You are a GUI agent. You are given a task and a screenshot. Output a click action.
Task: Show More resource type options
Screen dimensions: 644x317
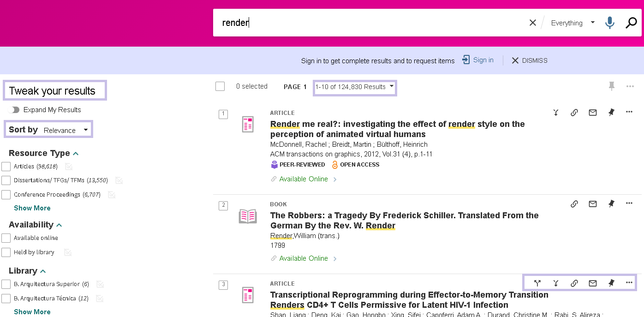coord(32,208)
